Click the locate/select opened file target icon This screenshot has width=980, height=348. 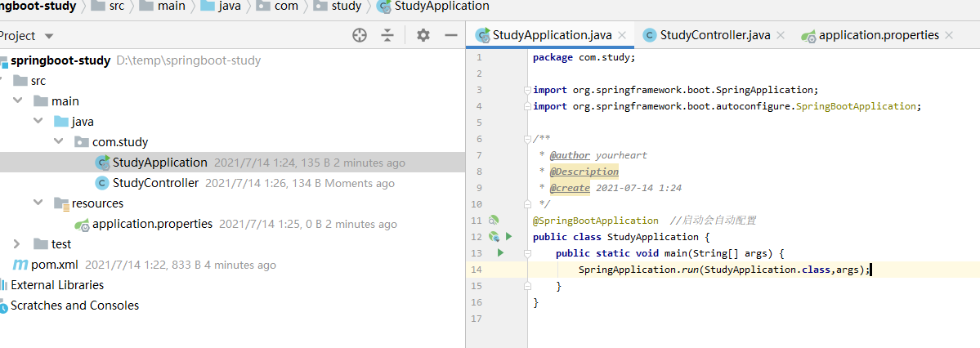point(360,36)
